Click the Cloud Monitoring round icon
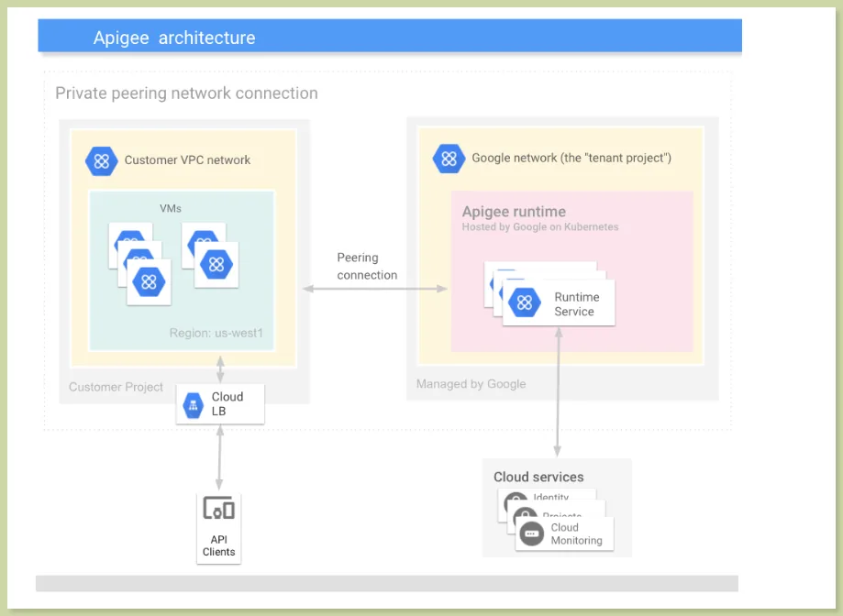843x616 pixels. 532,533
